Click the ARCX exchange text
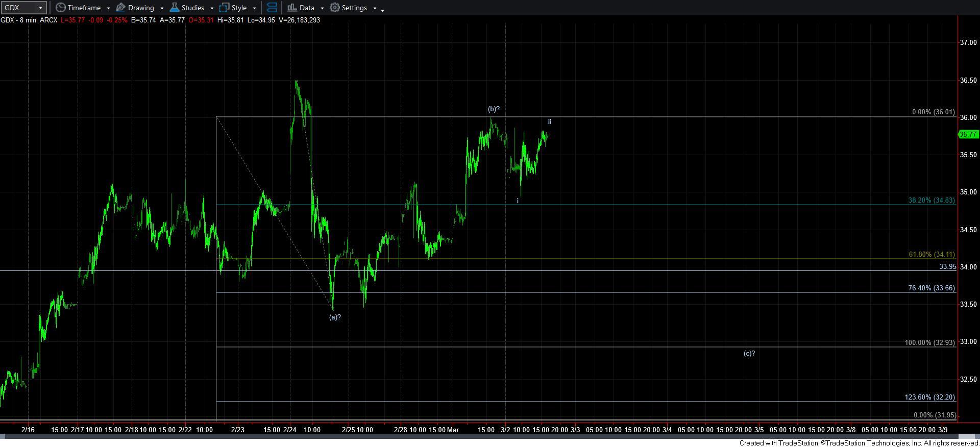The width and height of the screenshot is (980, 447). [49, 20]
